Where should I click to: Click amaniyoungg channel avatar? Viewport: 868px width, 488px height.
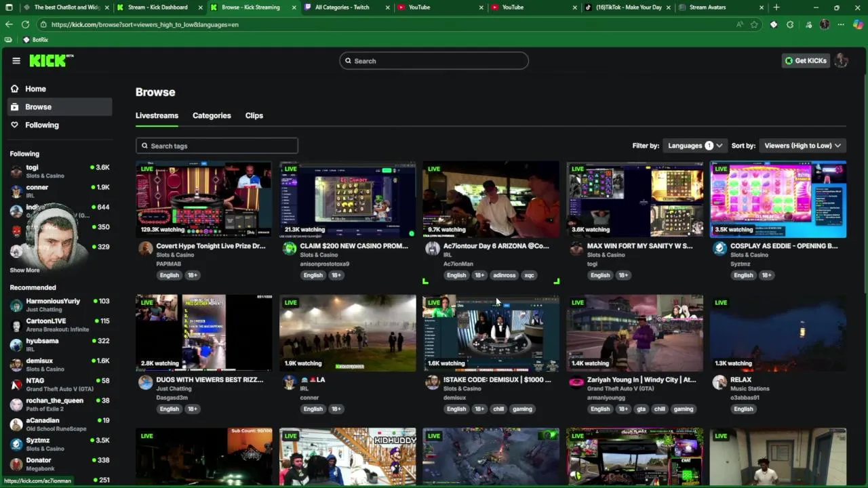click(x=576, y=382)
